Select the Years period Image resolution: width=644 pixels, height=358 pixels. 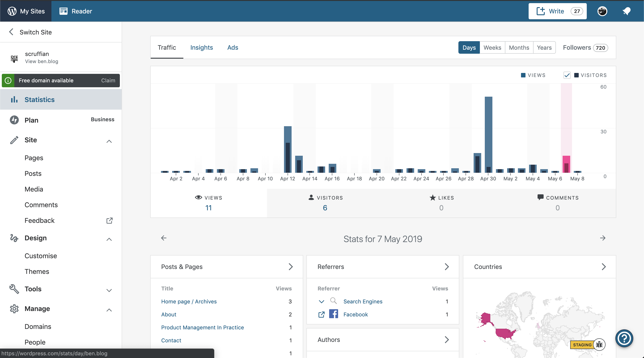(x=544, y=47)
